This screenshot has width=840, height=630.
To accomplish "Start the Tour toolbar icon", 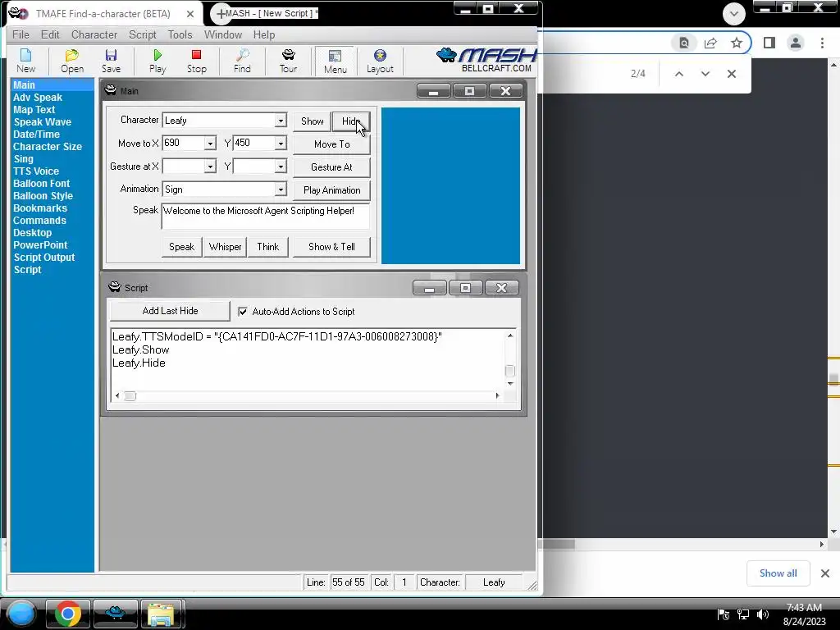I will (x=288, y=61).
